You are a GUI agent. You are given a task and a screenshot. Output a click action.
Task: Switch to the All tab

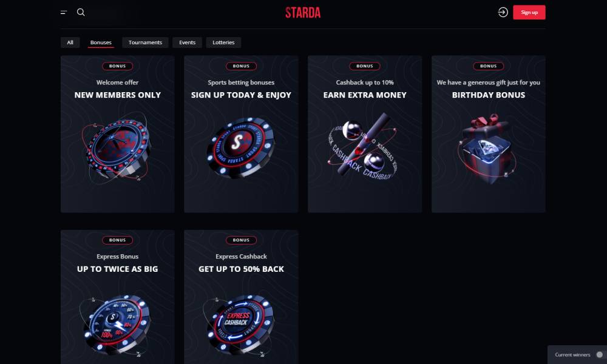tap(70, 42)
